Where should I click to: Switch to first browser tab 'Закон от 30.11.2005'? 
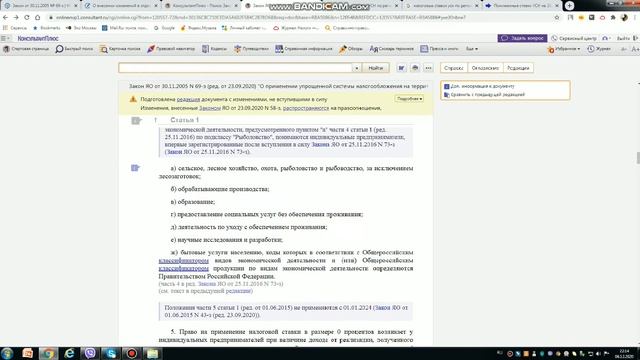click(x=40, y=6)
